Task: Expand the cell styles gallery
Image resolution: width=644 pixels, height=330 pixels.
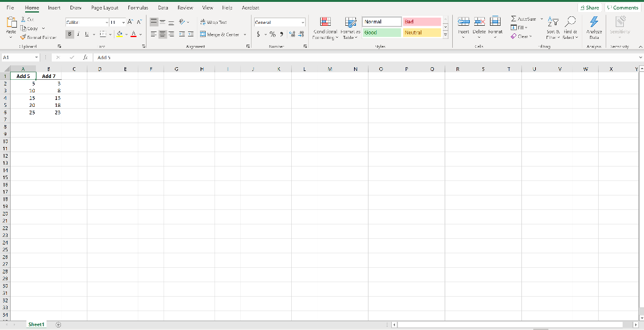Action: pyautogui.click(x=446, y=35)
